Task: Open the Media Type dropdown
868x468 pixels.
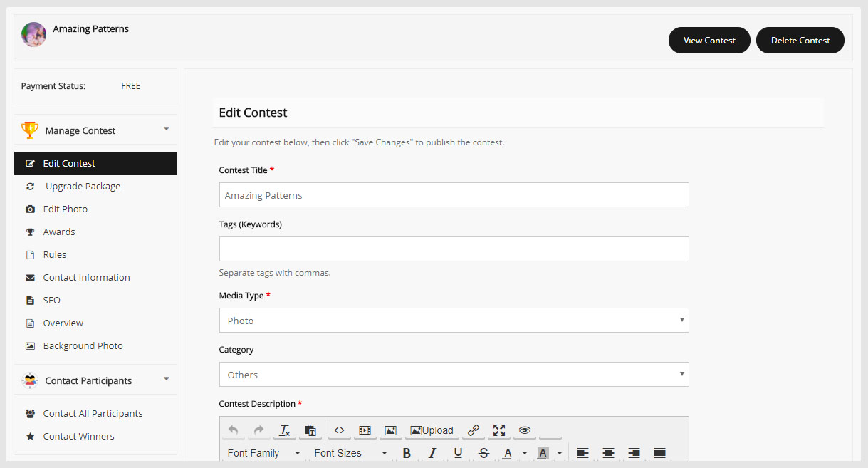Action: (x=454, y=321)
